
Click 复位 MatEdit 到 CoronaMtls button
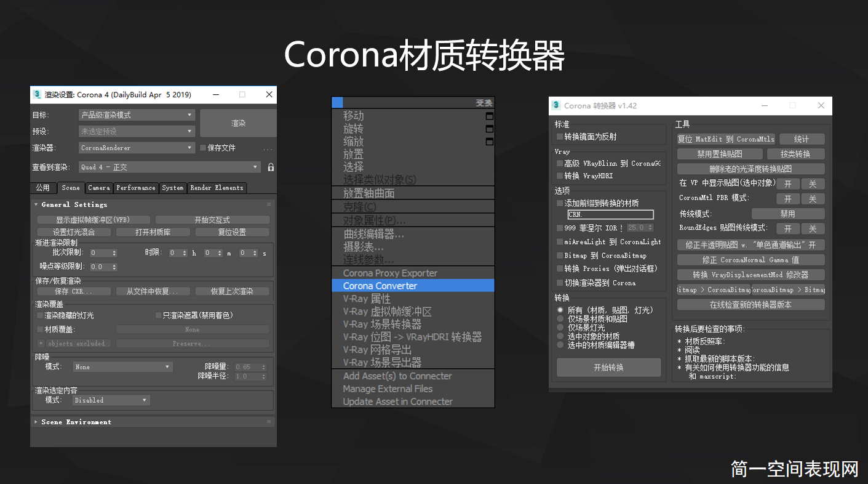click(726, 139)
